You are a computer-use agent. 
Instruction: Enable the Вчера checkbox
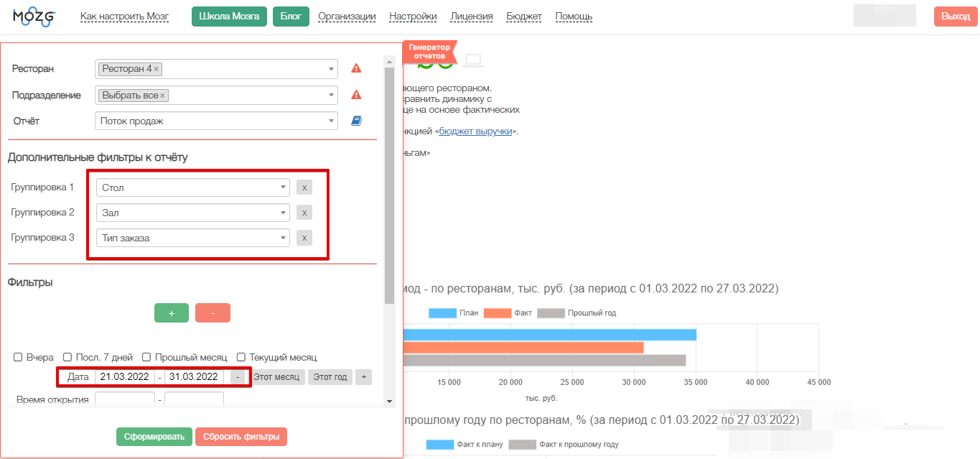(18, 357)
